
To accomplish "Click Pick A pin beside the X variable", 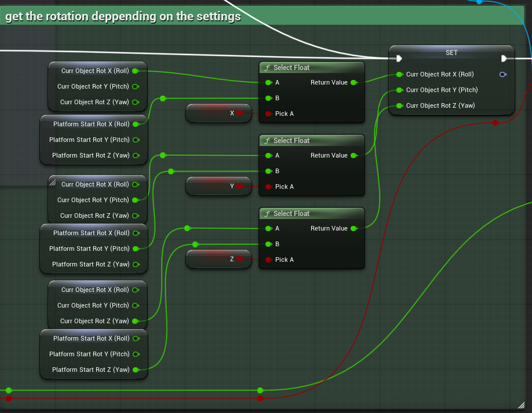I will [268, 114].
